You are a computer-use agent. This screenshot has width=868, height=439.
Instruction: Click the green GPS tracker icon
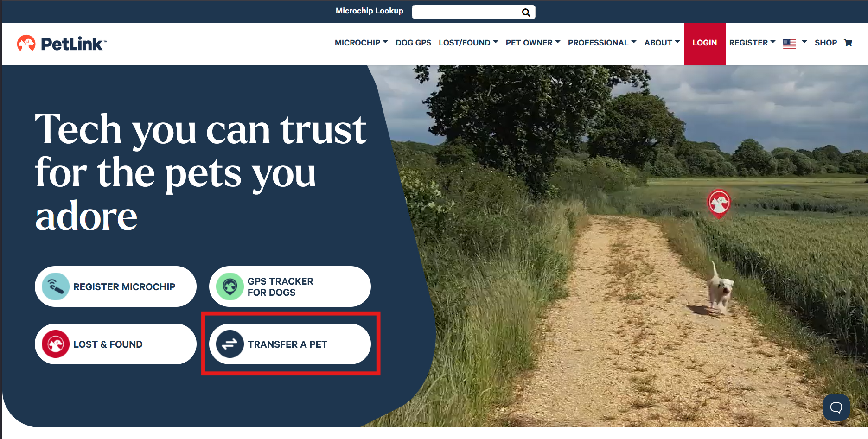[x=230, y=286]
